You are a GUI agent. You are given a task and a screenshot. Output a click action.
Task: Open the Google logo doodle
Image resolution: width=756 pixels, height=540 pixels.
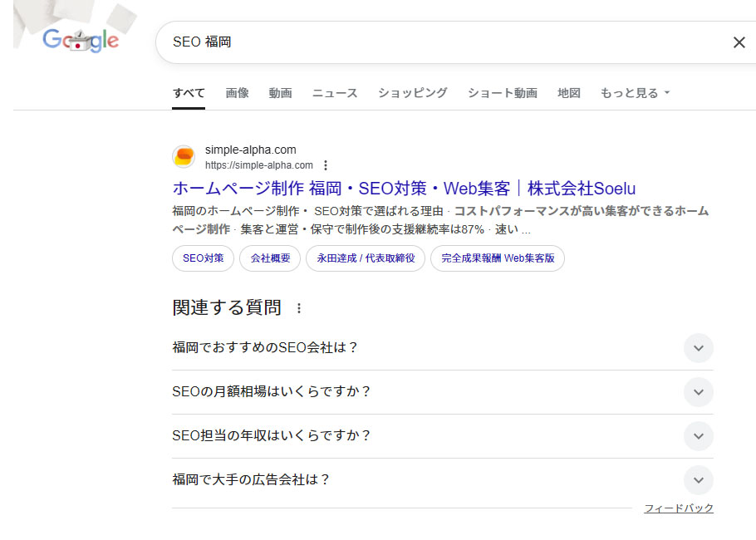click(x=81, y=40)
